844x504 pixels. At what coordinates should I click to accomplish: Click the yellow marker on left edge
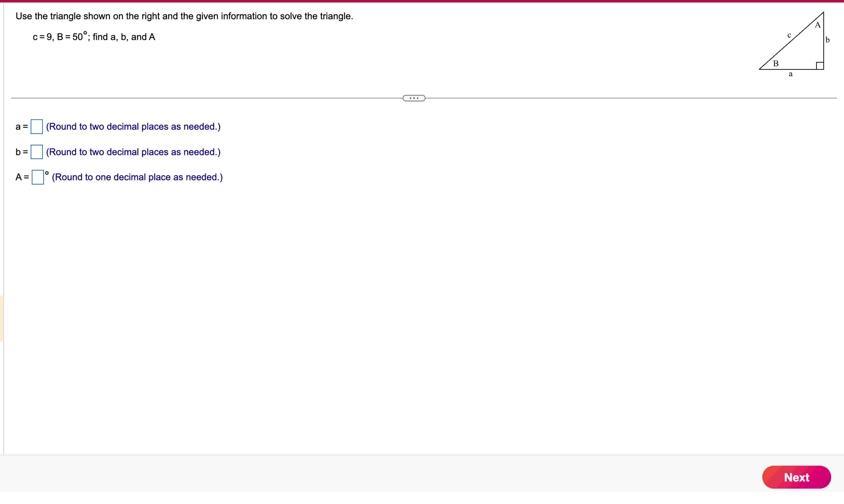tap(1, 318)
